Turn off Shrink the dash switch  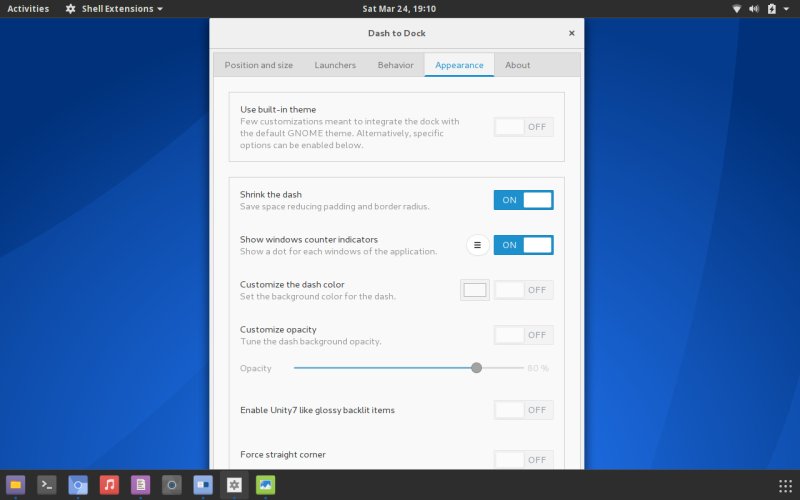click(523, 200)
